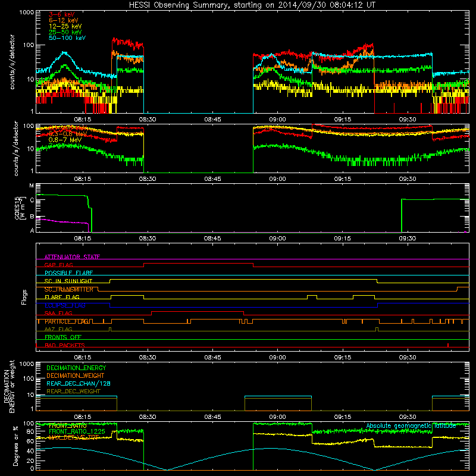This screenshot has width=476, height=476.
Task: Select the 25-50 keV legend label
Action: [x=65, y=32]
